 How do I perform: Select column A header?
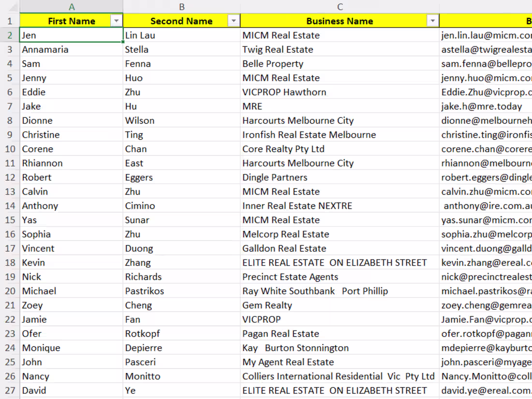(x=71, y=7)
